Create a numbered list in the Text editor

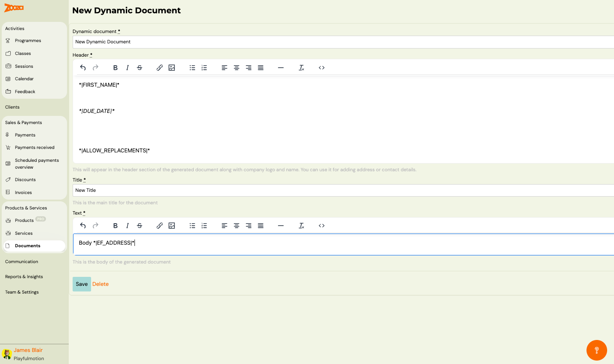click(204, 225)
